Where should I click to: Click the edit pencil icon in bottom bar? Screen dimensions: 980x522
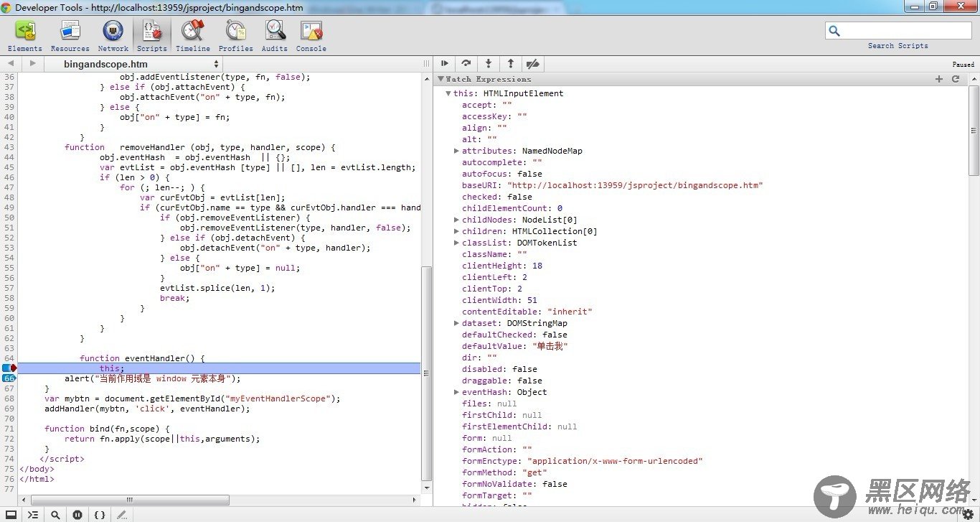point(122,515)
